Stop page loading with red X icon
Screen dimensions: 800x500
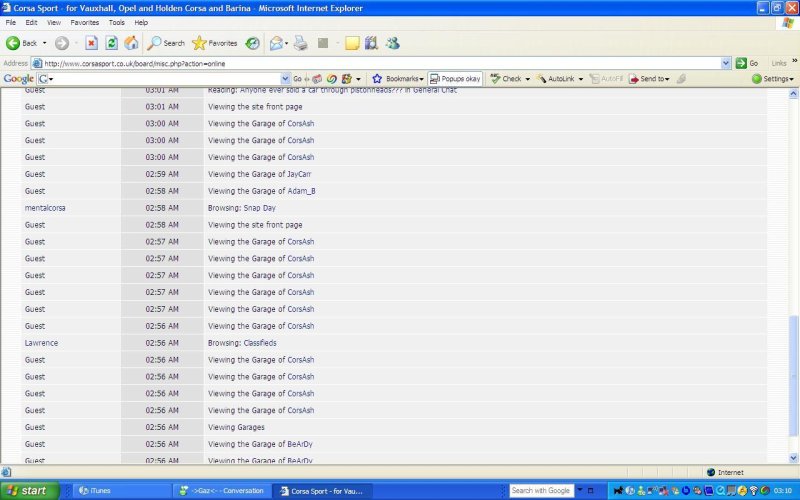pyautogui.click(x=91, y=43)
